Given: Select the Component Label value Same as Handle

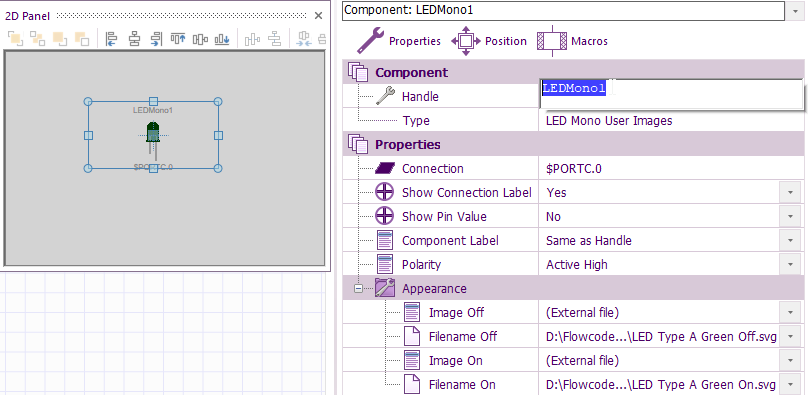Looking at the screenshot, I should coord(588,241).
